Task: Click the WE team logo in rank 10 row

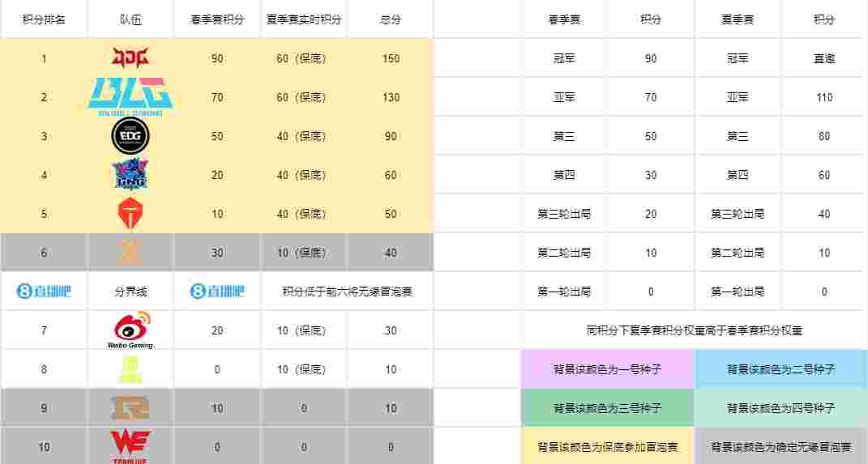Action: tap(130, 446)
